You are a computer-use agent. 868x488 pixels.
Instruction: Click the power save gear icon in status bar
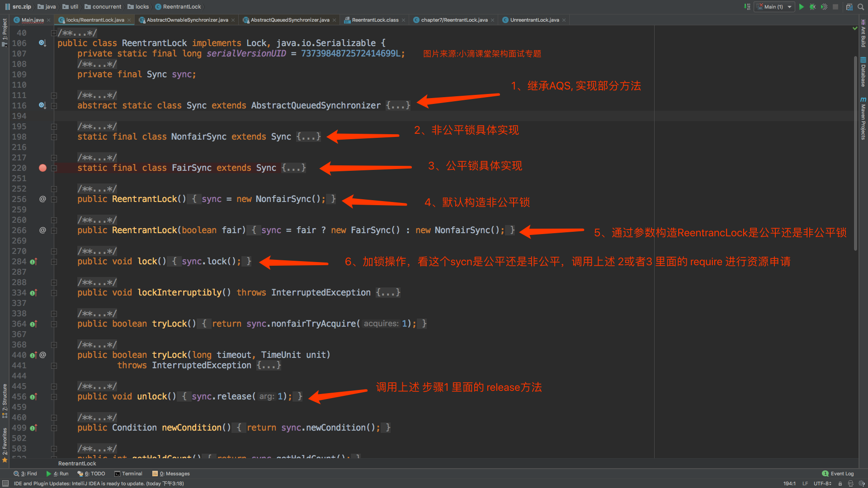pos(862,483)
